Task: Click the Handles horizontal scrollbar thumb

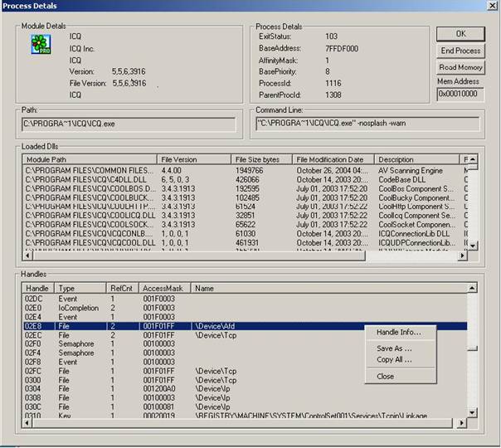Action: click(242, 423)
